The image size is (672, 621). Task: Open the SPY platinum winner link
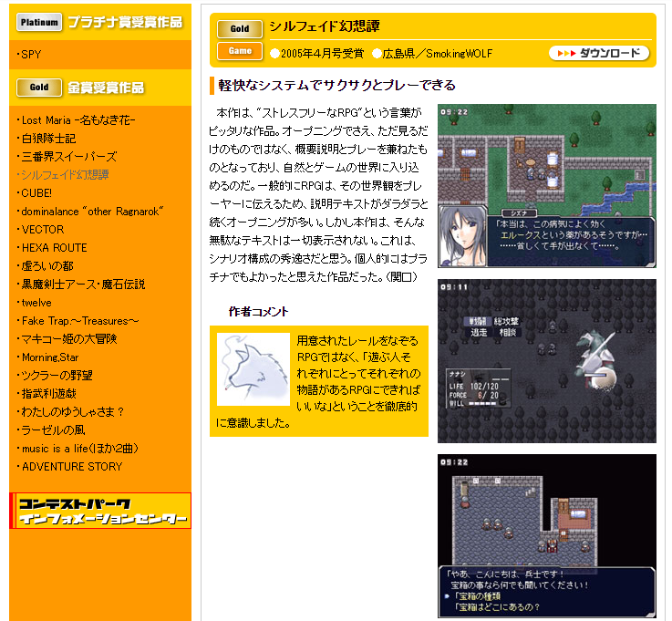[x=31, y=55]
